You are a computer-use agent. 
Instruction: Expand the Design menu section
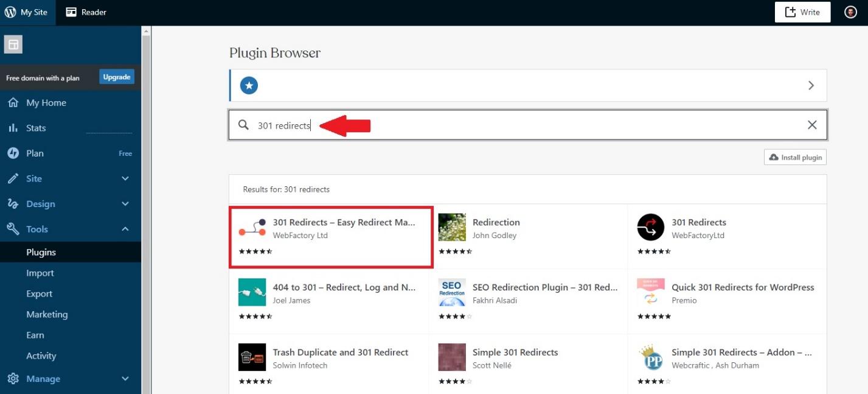[x=71, y=204]
